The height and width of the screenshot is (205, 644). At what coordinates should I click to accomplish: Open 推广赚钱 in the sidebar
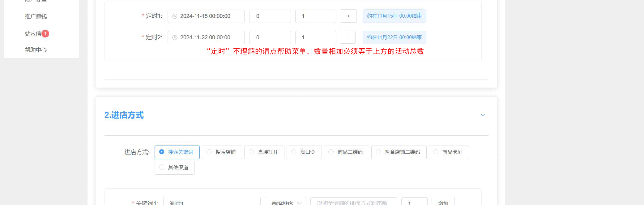click(36, 16)
